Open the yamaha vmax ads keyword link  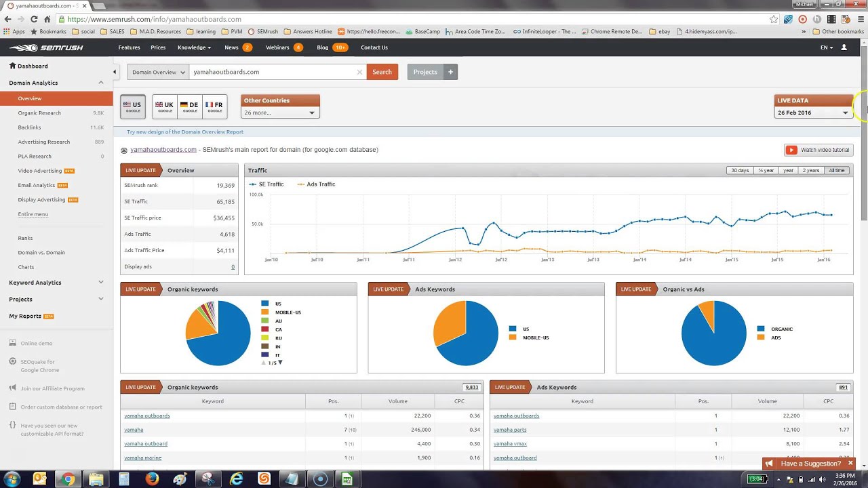coord(510,444)
